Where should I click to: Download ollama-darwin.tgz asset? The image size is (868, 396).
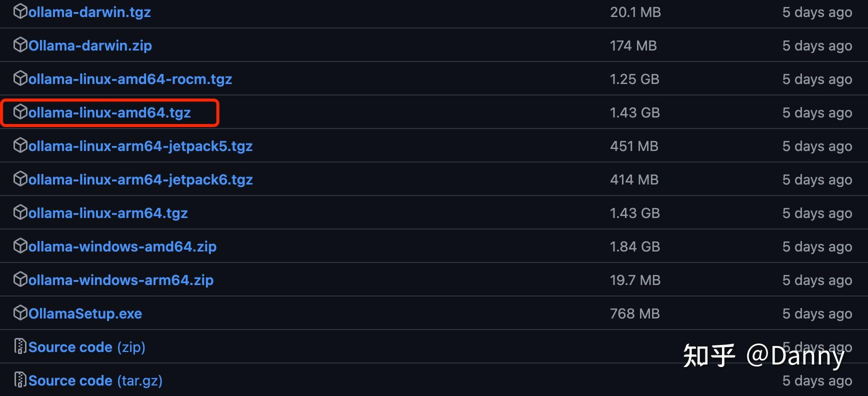pos(89,12)
